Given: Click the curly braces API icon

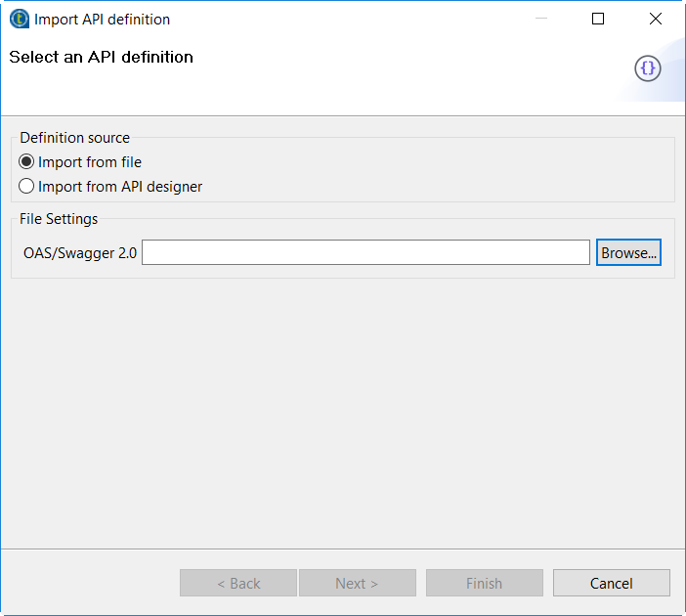Looking at the screenshot, I should click(x=648, y=67).
